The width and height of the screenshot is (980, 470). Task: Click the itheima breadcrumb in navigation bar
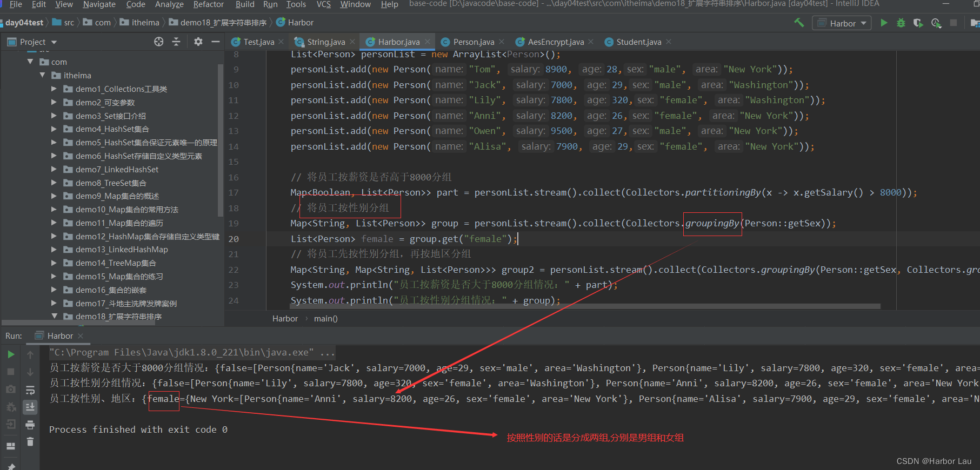coord(145,23)
